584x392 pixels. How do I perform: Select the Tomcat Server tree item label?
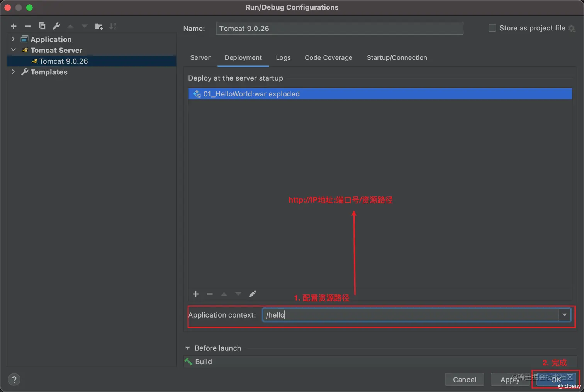[x=56, y=50]
